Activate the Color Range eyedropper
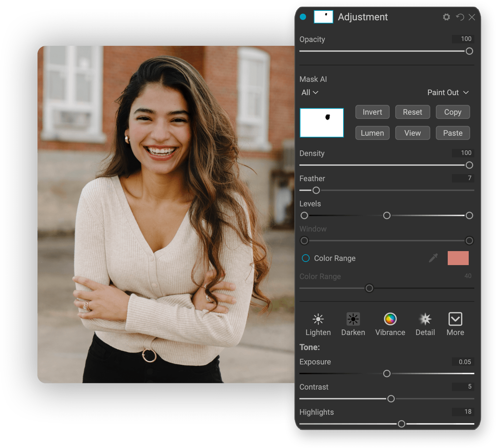This screenshot has width=496, height=448. point(433,258)
